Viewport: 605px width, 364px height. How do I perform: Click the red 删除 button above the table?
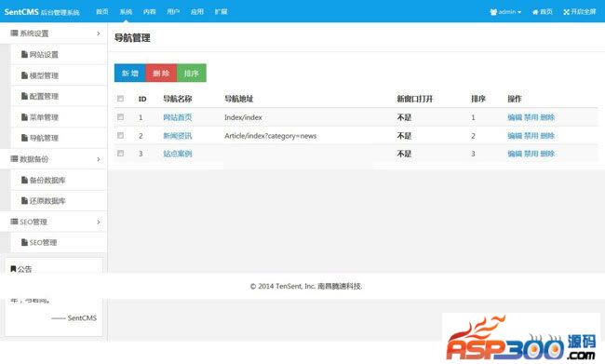tap(161, 73)
